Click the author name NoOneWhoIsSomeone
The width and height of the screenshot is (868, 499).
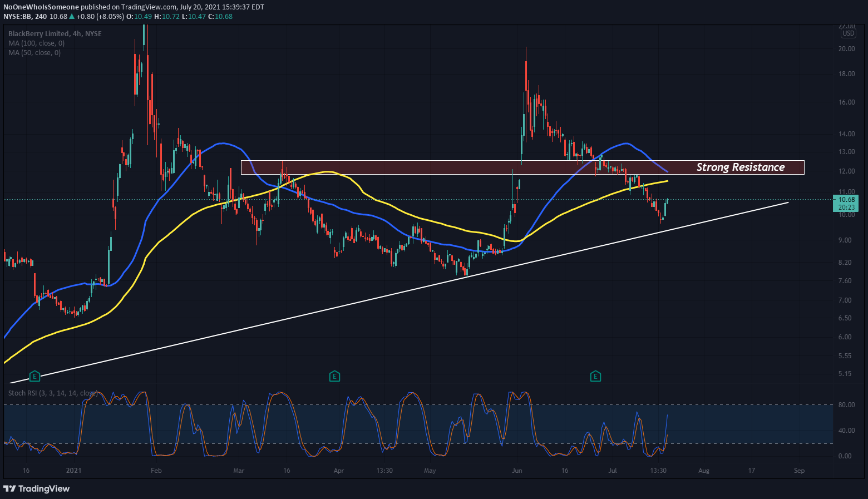tap(41, 7)
